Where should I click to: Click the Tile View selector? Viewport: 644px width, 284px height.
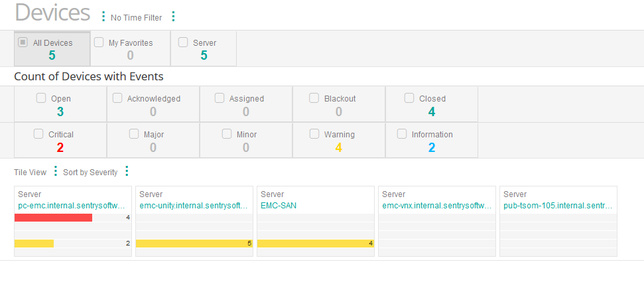pos(30,172)
